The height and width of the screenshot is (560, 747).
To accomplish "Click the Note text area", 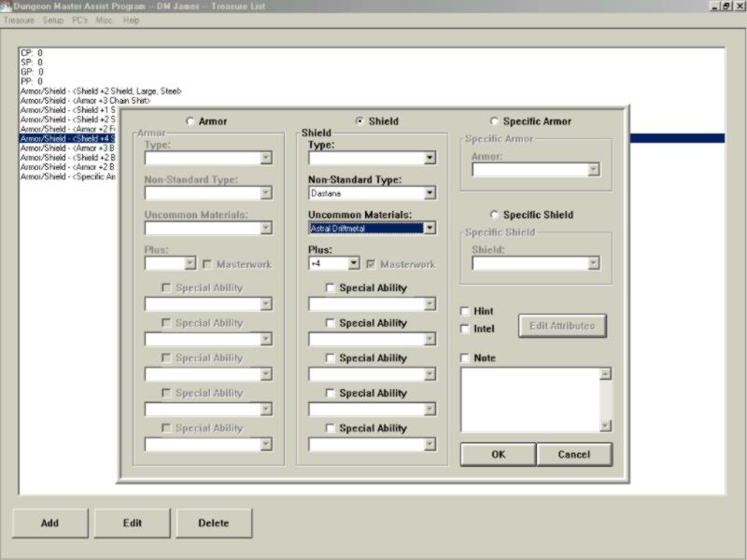I will pyautogui.click(x=529, y=399).
